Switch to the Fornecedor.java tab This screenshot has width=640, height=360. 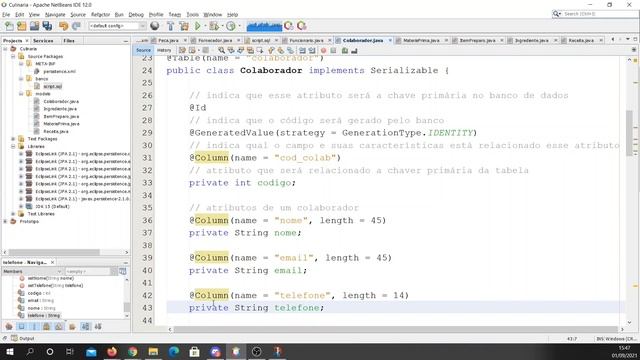pos(215,40)
